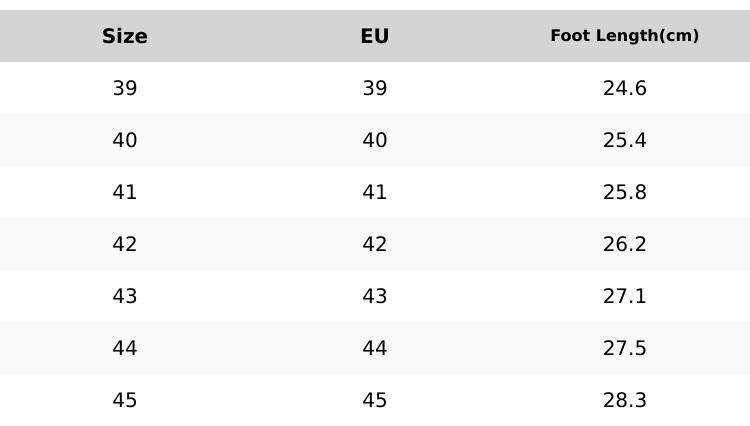The height and width of the screenshot is (426, 750).
Task: Select the 24.6 foot length cell
Action: click(x=625, y=88)
